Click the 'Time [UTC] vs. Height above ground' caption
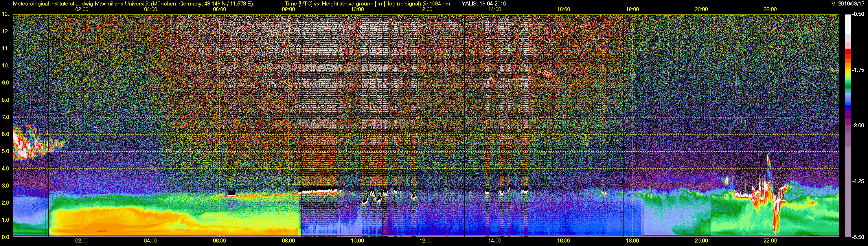 367,4
